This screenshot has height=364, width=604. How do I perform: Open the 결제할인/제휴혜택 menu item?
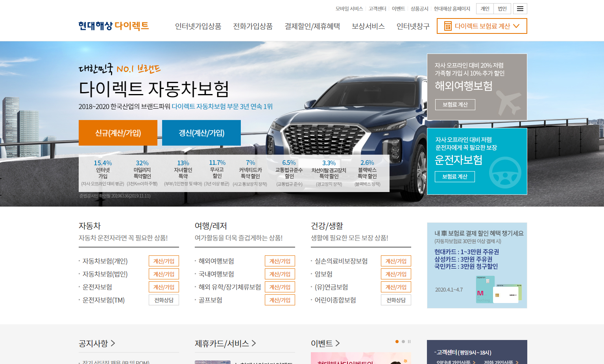point(312,26)
